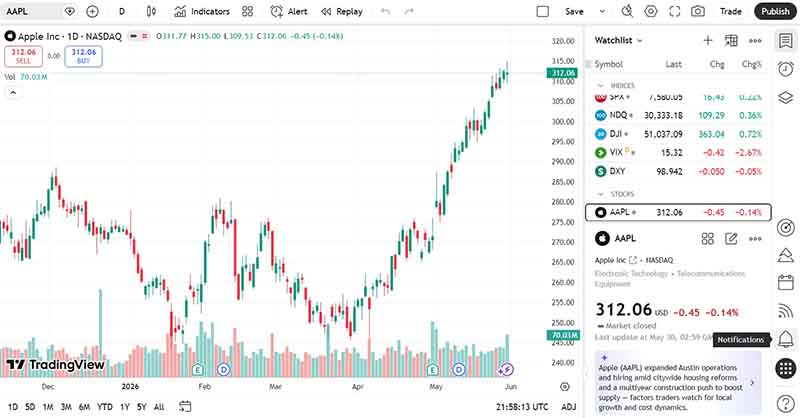Take a chart snapshot with camera icon
The width and height of the screenshot is (800, 418).
coord(698,11)
